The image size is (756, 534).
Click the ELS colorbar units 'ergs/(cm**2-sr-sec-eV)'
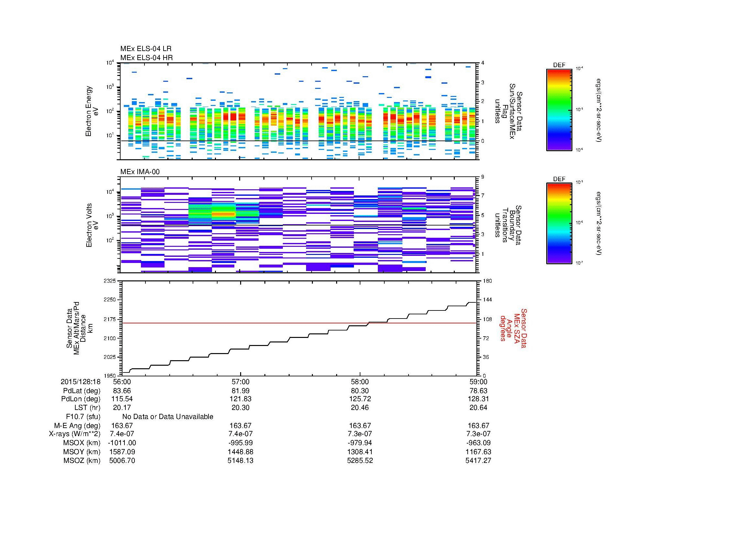599,110
